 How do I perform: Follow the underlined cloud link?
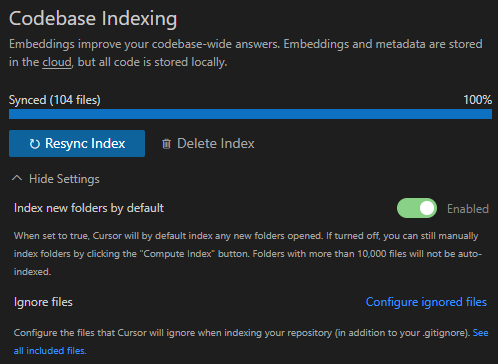(x=57, y=62)
